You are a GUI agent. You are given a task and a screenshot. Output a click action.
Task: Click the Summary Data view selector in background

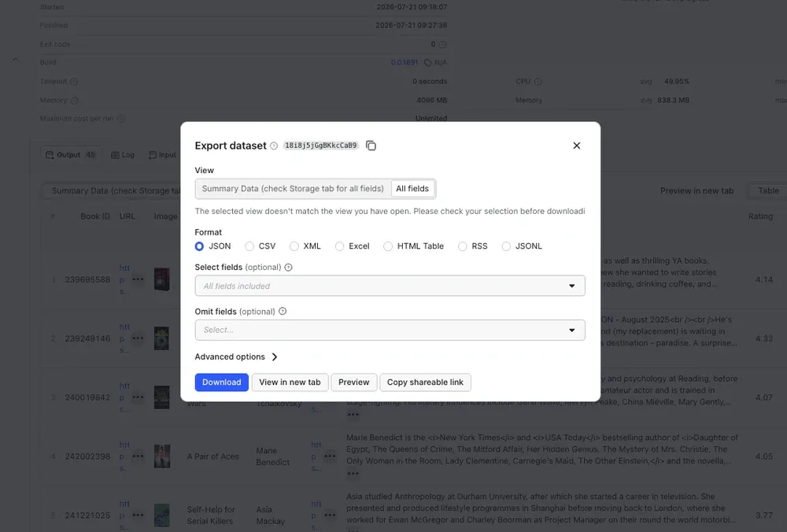tap(113, 190)
